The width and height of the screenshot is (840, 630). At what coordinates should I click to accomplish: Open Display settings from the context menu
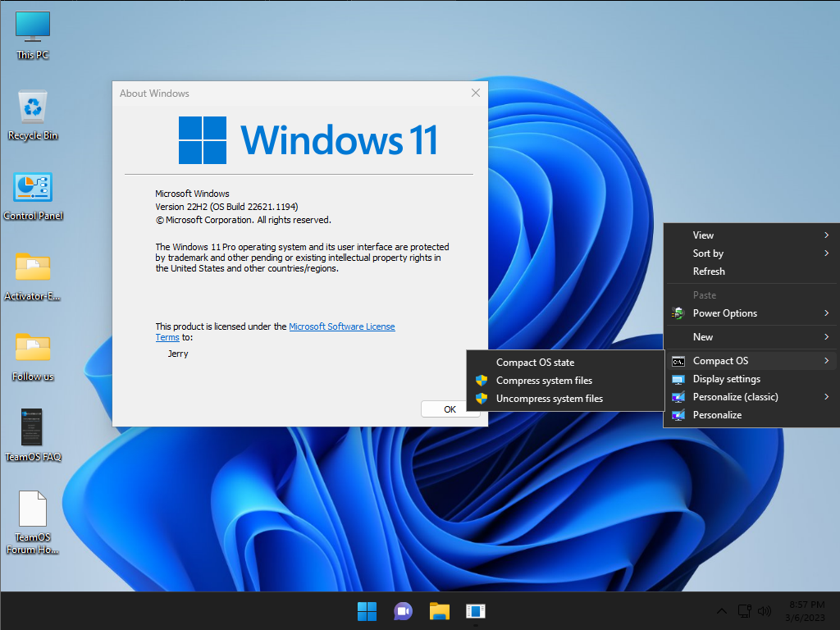(x=751, y=379)
